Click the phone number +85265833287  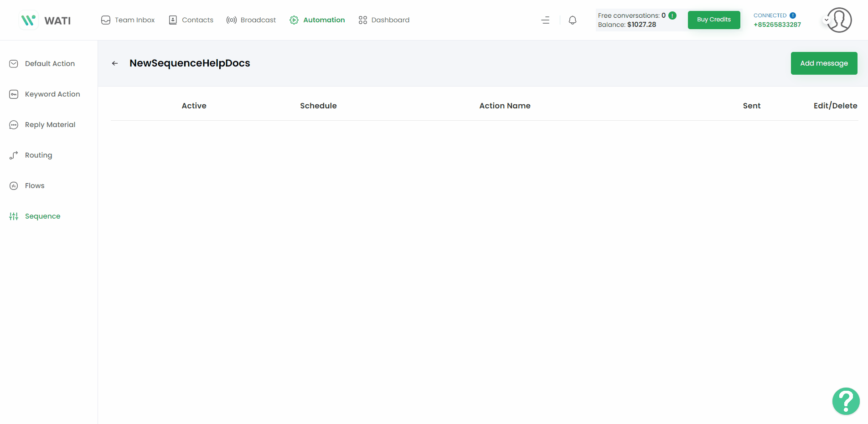(777, 25)
